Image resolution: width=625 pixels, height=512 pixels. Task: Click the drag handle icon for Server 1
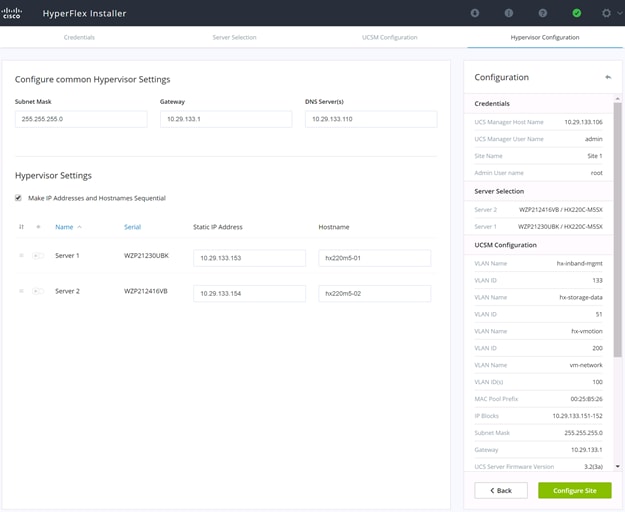click(22, 255)
